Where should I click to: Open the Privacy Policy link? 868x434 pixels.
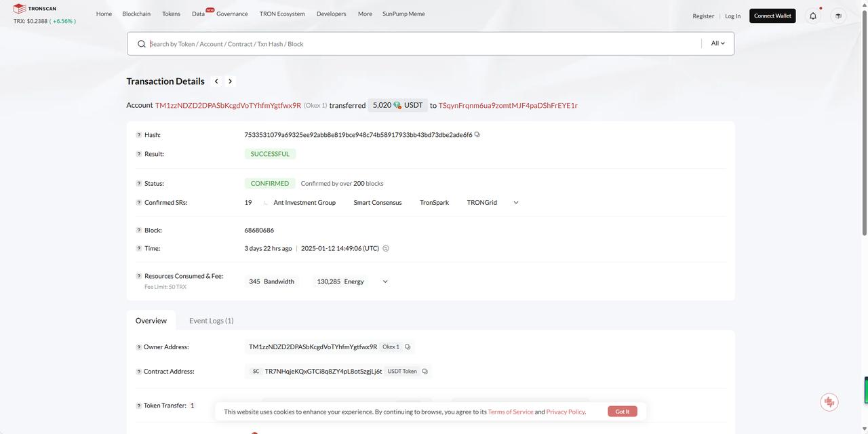coord(566,412)
